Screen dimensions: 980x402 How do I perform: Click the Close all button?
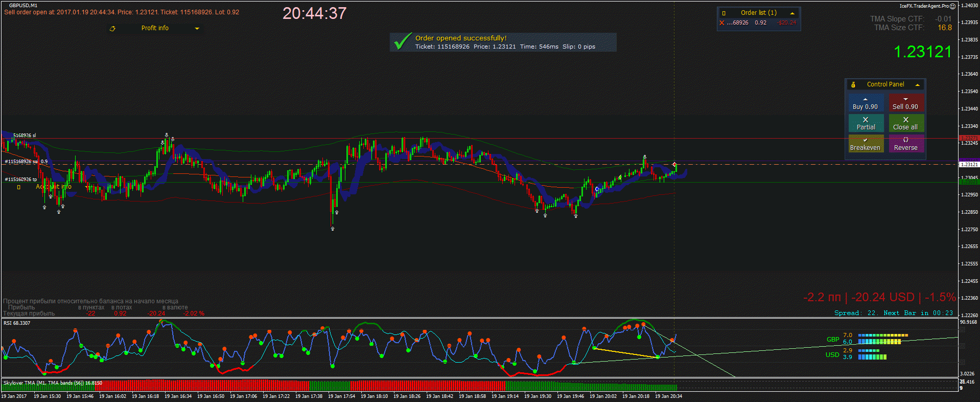tap(905, 123)
